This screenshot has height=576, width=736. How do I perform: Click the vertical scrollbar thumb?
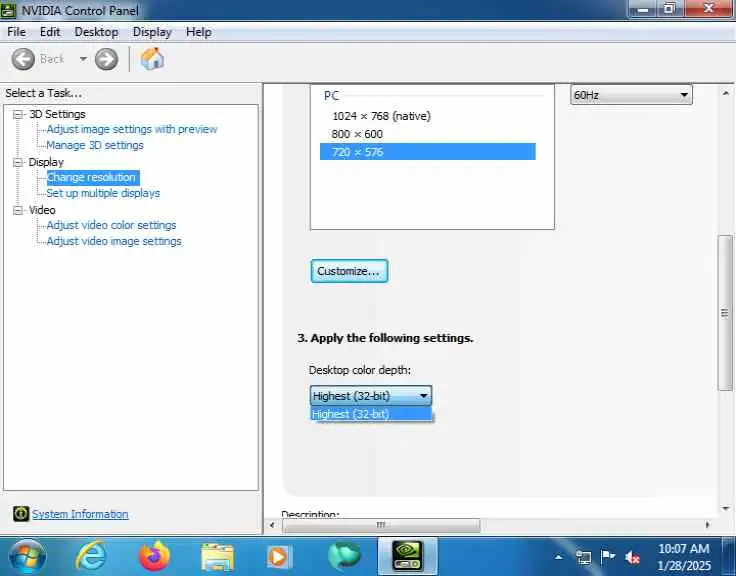click(x=725, y=313)
